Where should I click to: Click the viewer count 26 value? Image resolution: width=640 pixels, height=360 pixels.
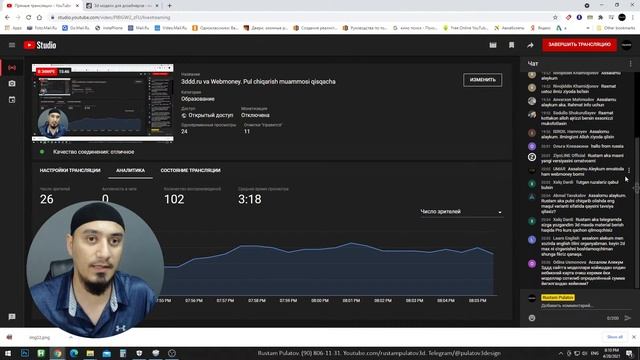[47, 199]
